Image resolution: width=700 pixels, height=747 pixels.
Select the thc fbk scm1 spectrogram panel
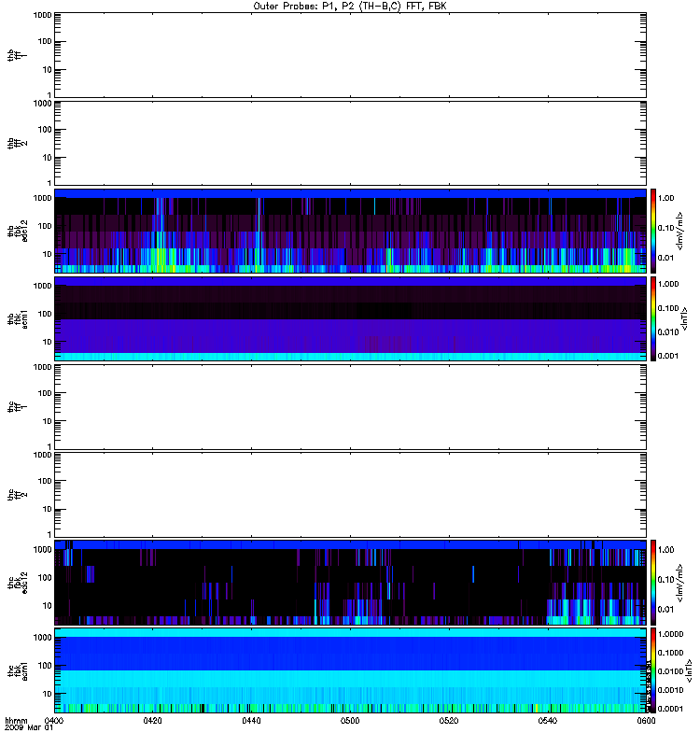pyautogui.click(x=350, y=670)
